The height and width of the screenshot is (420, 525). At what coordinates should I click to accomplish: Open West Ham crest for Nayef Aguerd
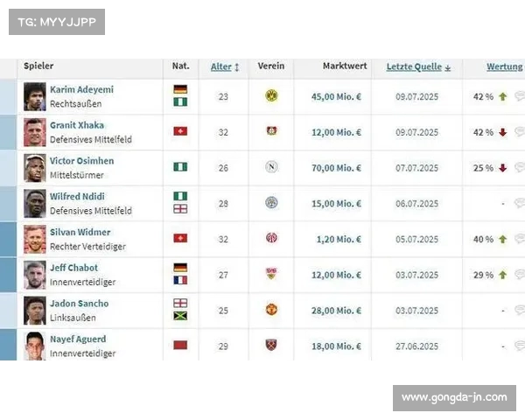pos(271,345)
